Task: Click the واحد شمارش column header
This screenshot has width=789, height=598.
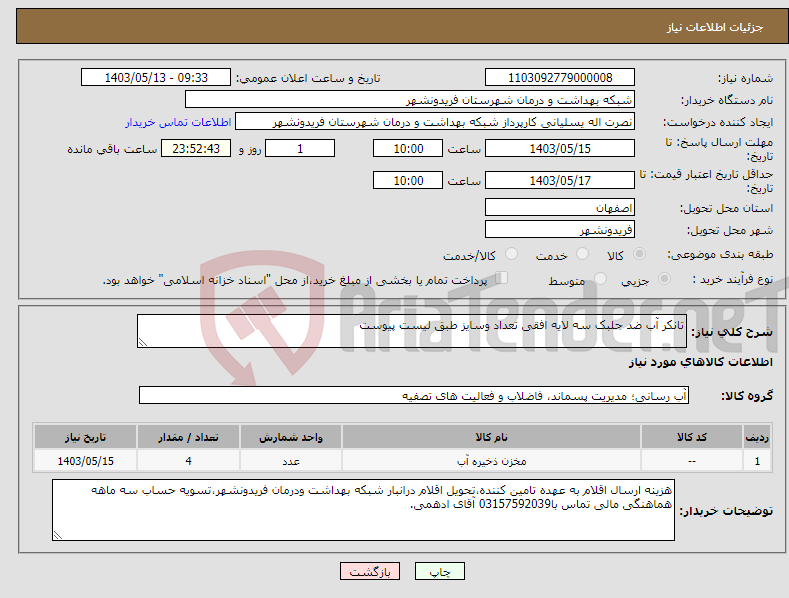Action: click(x=291, y=437)
